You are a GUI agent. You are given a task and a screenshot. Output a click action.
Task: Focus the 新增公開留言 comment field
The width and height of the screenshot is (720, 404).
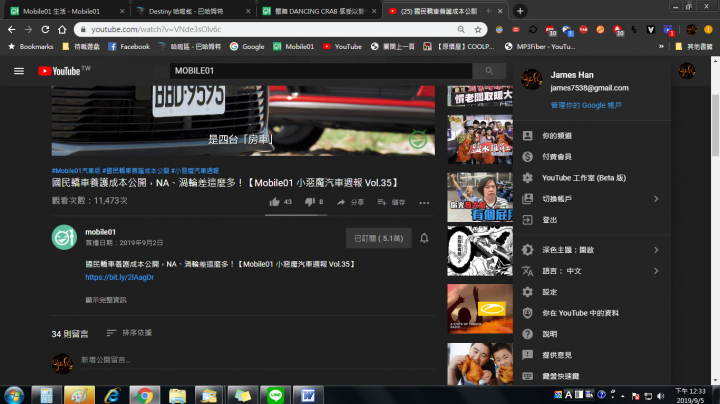pos(257,360)
